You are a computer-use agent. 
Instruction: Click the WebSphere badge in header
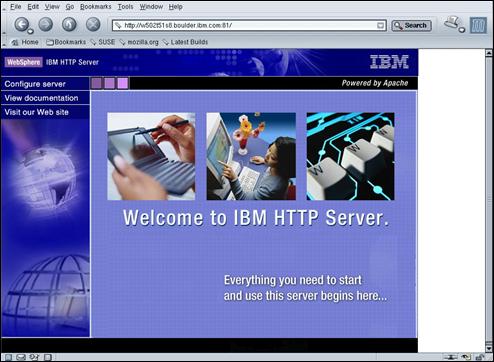point(24,62)
